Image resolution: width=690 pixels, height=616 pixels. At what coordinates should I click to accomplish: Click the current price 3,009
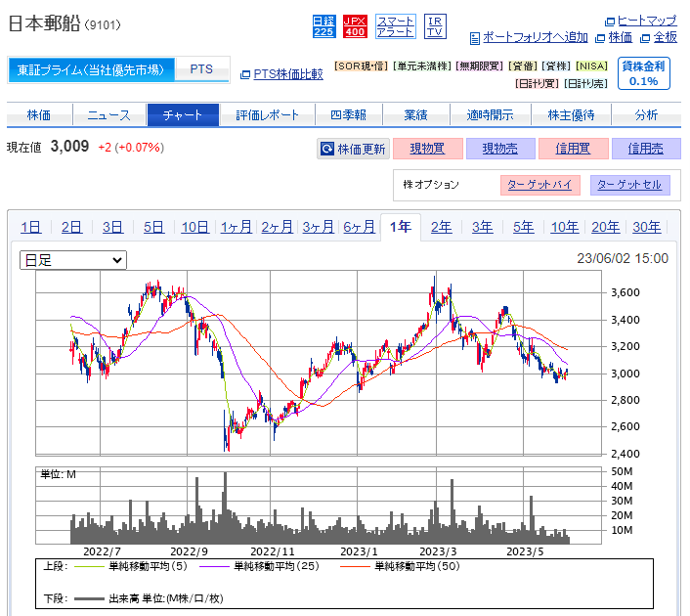pos(69,147)
